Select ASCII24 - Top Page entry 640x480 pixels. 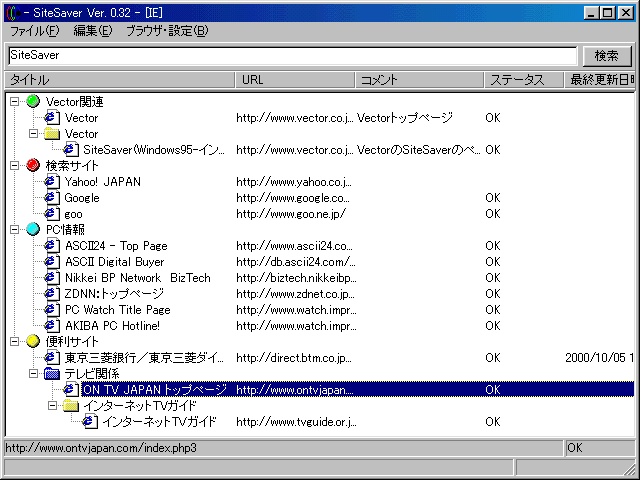pyautogui.click(x=116, y=246)
